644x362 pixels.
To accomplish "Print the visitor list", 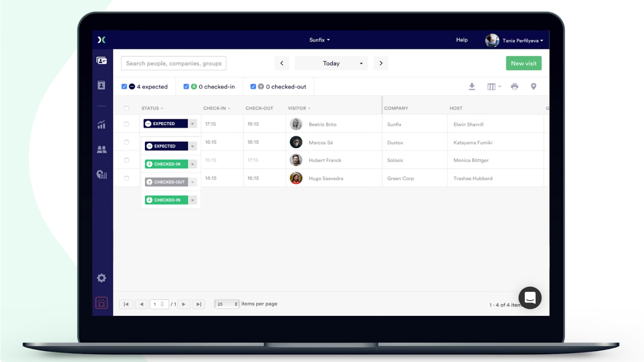I will click(x=514, y=86).
